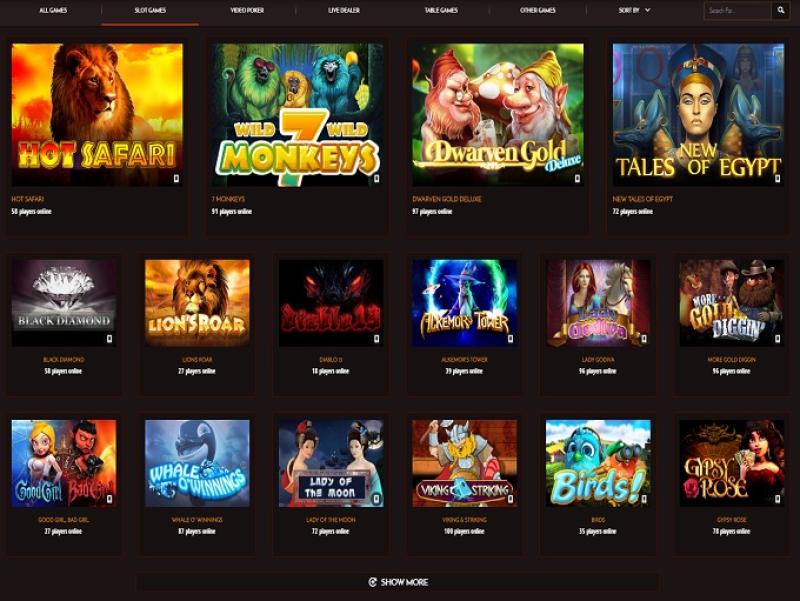Click mobile icon on New Tales of Egypt thumbnail

tap(778, 179)
